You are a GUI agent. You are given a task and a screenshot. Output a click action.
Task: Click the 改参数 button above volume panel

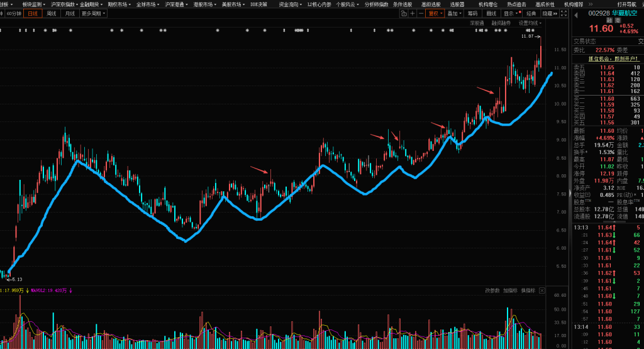tap(492, 291)
